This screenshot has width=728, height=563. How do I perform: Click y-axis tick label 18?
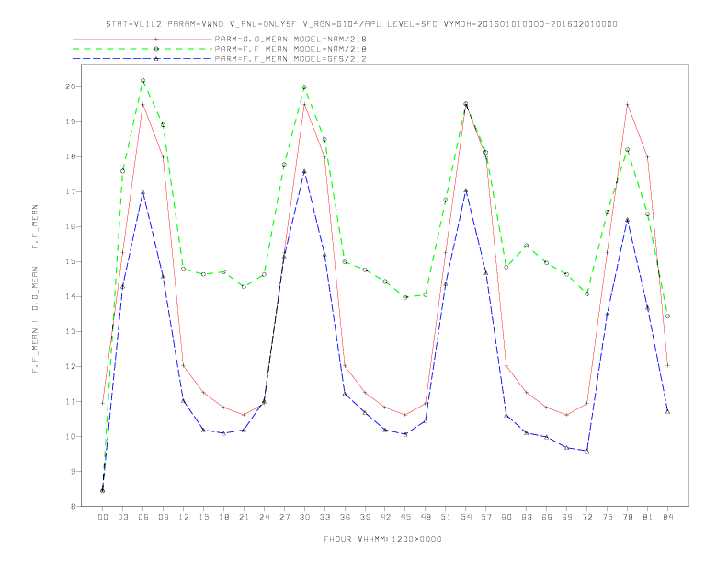tap(71, 157)
